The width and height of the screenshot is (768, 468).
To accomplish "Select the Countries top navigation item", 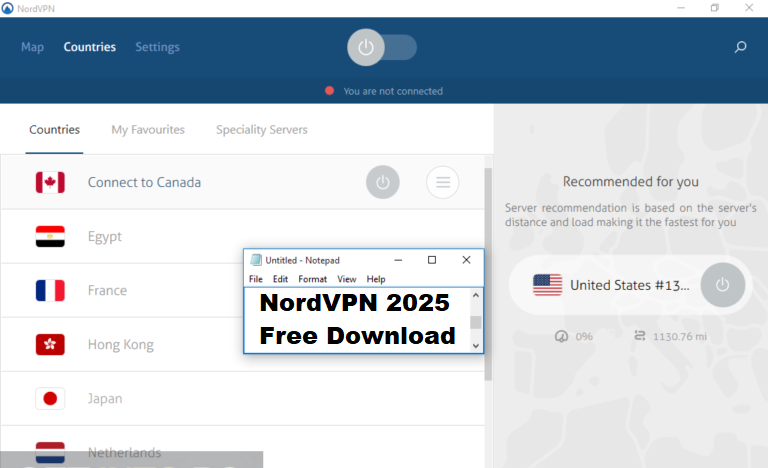I will pos(90,47).
